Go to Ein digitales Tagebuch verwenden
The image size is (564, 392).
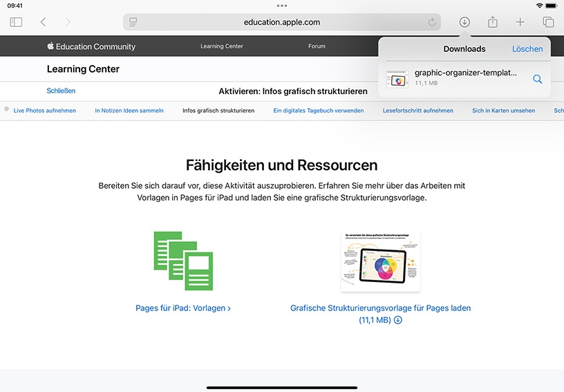coord(319,111)
